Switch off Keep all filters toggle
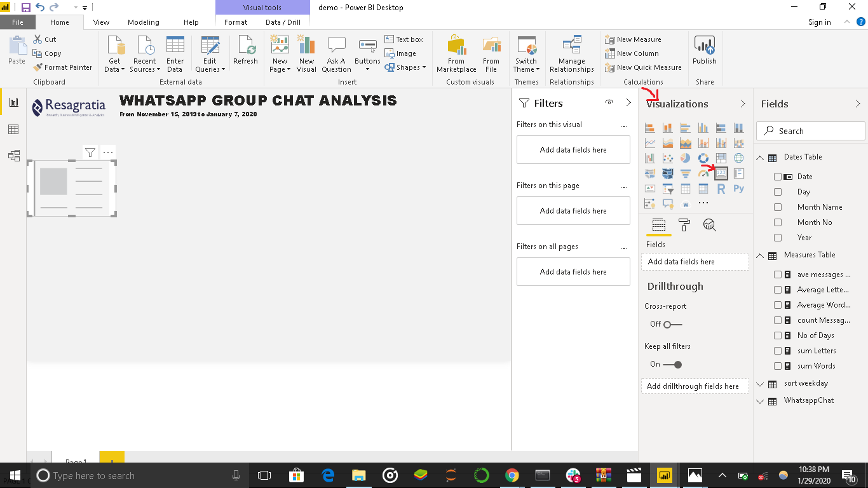This screenshot has width=868, height=488. pyautogui.click(x=672, y=364)
